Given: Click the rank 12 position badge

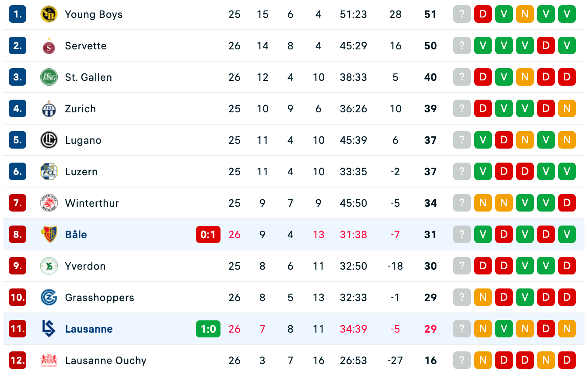Looking at the screenshot, I should coord(17,361).
